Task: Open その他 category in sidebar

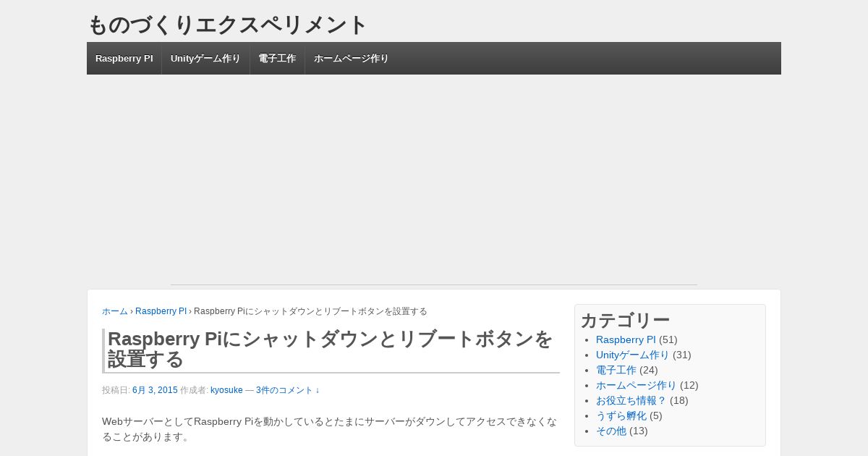Action: tap(611, 431)
